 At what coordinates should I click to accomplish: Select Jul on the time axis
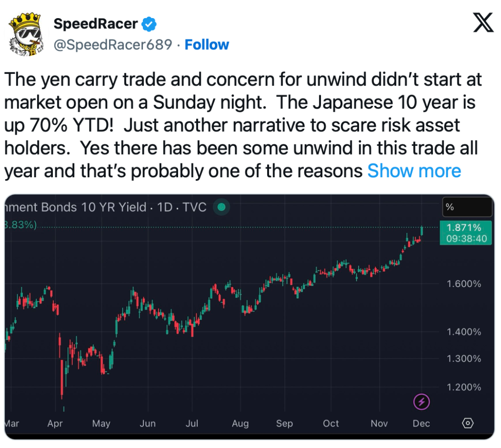tap(192, 424)
